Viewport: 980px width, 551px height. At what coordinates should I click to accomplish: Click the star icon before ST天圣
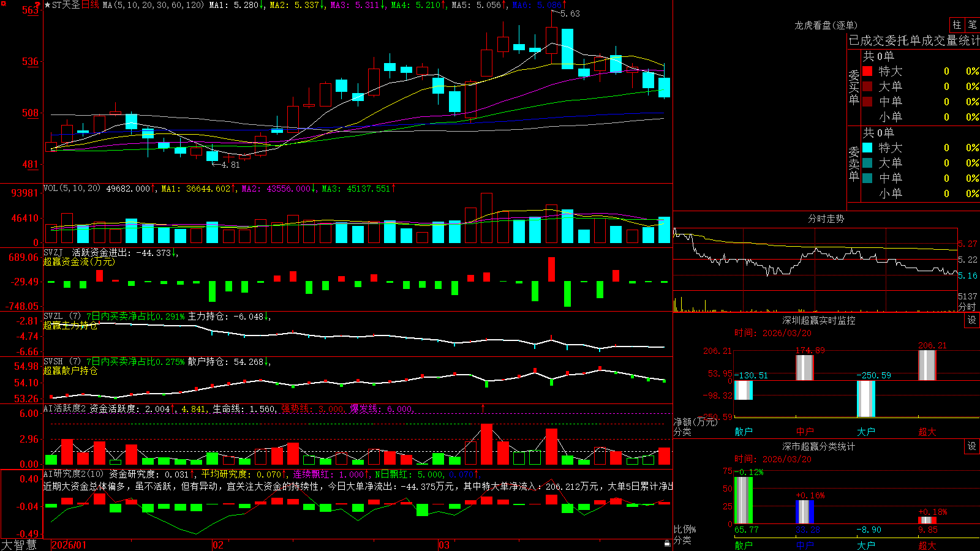coord(47,5)
